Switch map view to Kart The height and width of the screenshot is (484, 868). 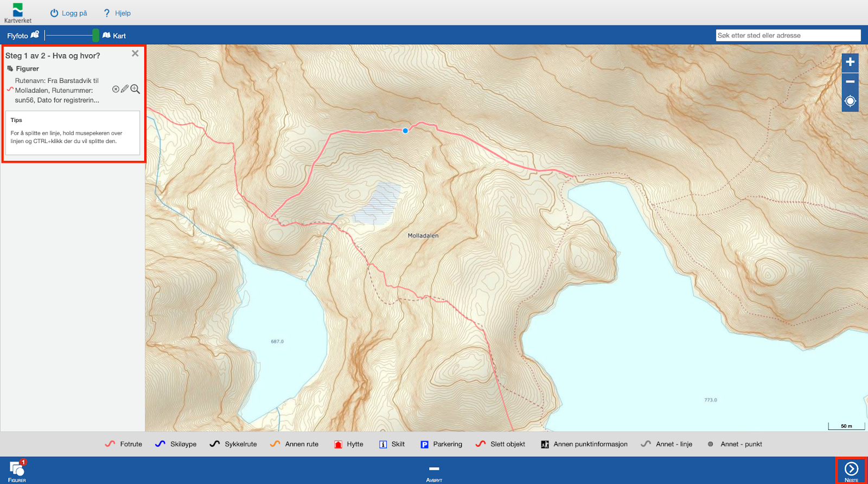coord(114,36)
